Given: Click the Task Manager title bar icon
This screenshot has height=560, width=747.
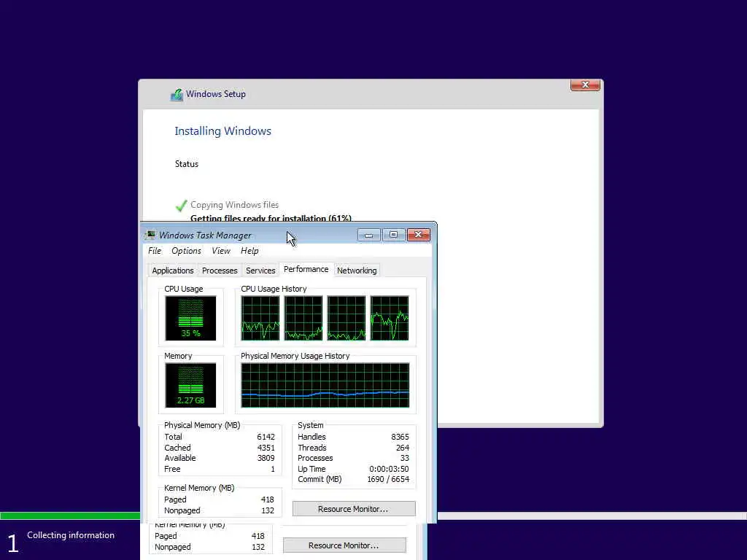Looking at the screenshot, I should point(150,235).
